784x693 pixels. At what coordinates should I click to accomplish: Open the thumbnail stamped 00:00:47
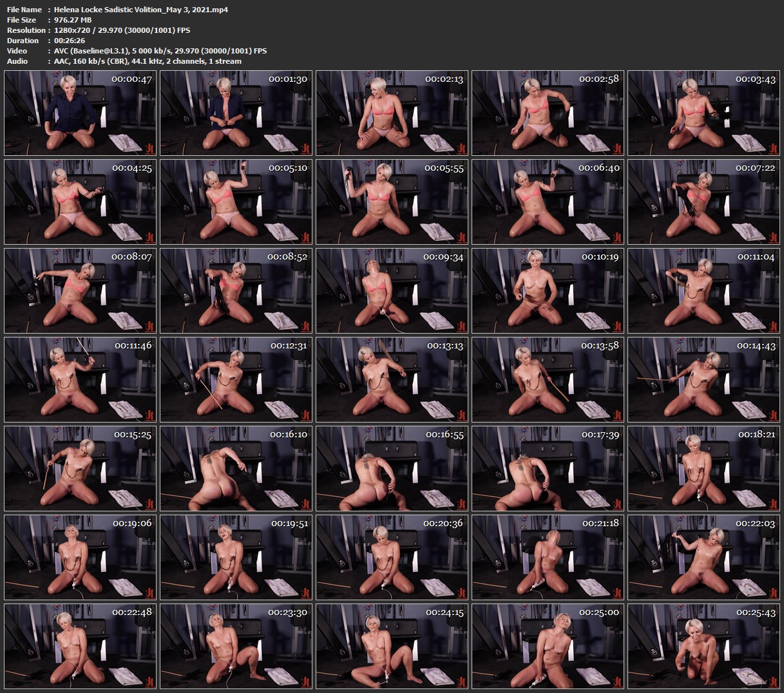[81, 113]
